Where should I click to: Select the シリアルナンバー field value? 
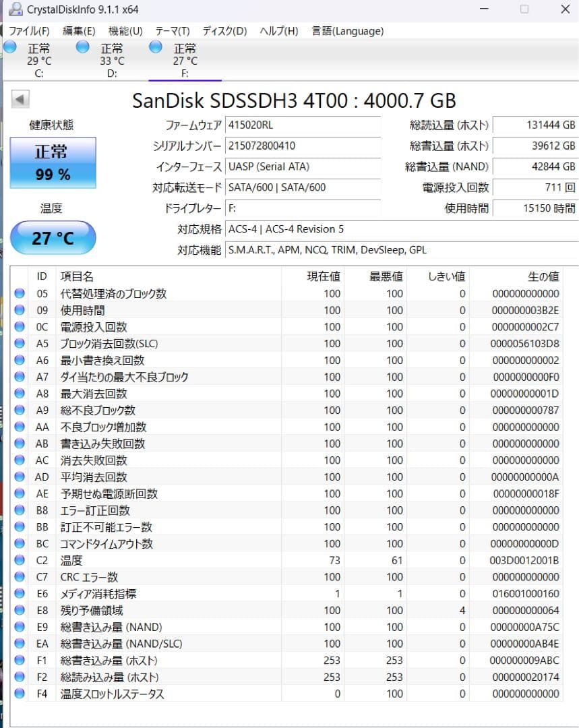pos(302,146)
